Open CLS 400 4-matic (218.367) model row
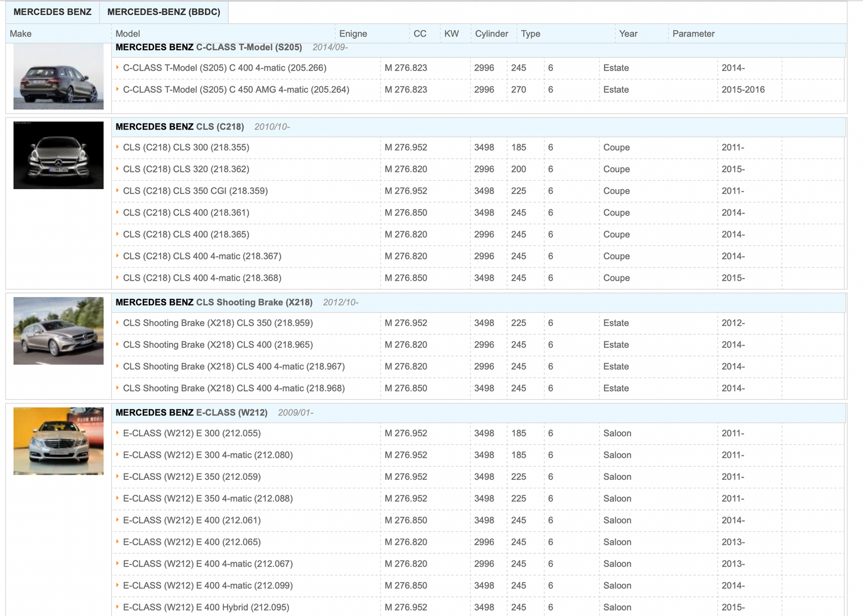 pyautogui.click(x=202, y=256)
